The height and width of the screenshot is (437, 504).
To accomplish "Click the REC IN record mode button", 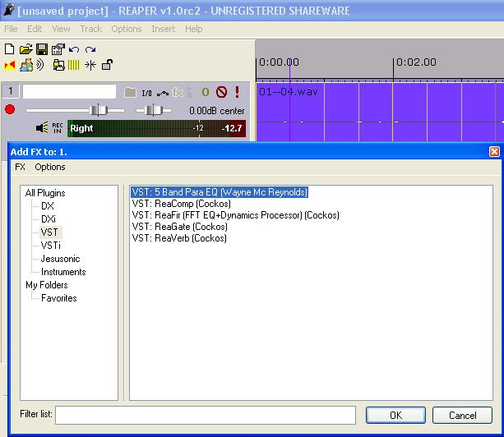I will [58, 128].
